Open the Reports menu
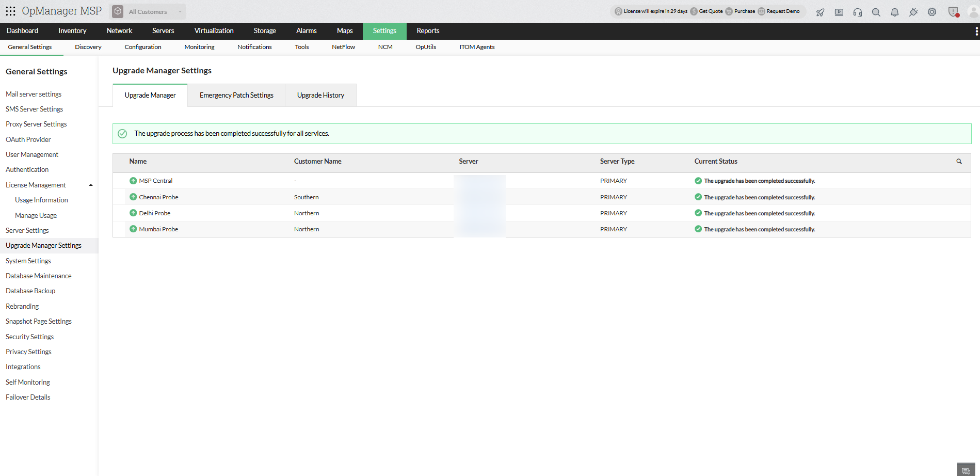This screenshot has height=476, width=980. click(428, 31)
